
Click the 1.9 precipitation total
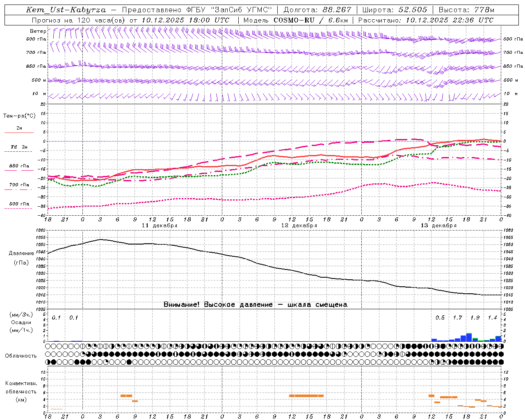[475, 318]
